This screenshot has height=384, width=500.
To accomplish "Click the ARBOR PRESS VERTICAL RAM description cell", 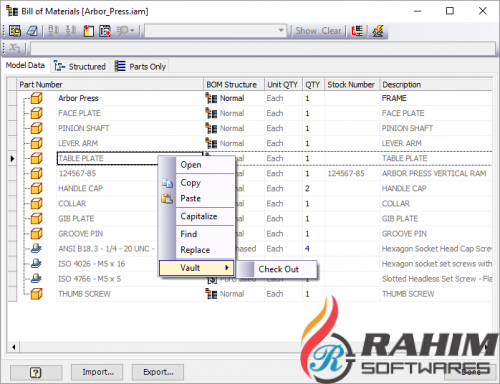I will pos(436,173).
